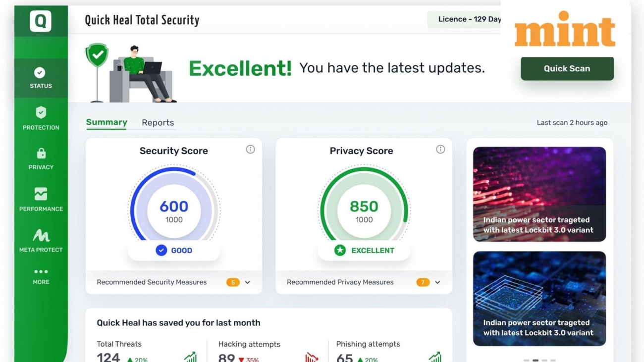Open the Meta Protect icon
644x362 pixels.
[x=41, y=235]
